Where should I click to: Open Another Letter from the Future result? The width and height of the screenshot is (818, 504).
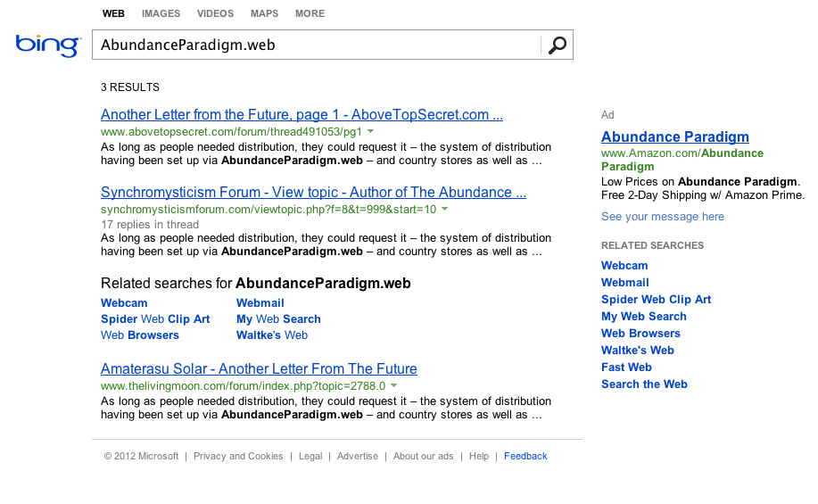[302, 115]
